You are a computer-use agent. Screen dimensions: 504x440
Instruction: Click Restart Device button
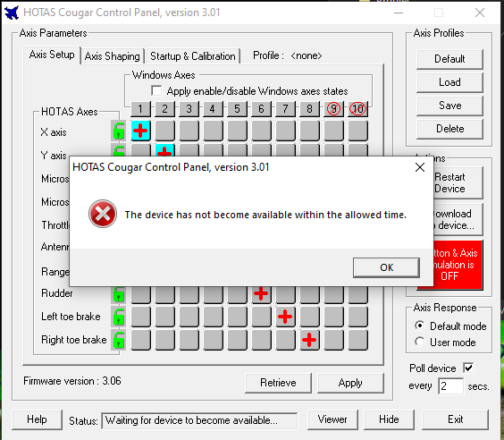(x=458, y=182)
